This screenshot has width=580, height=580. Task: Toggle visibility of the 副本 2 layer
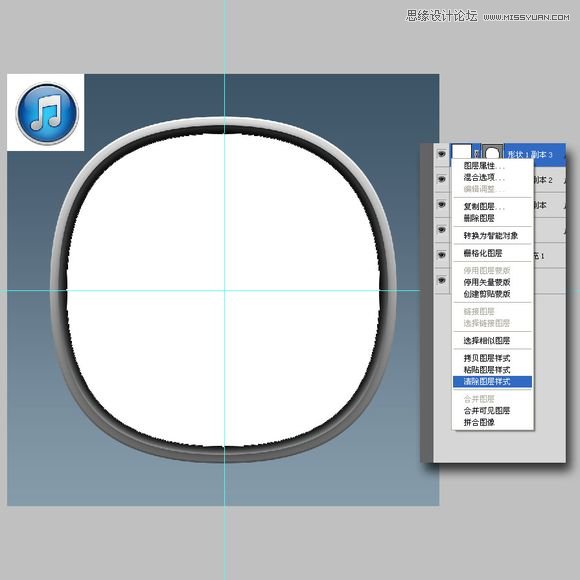click(x=442, y=179)
